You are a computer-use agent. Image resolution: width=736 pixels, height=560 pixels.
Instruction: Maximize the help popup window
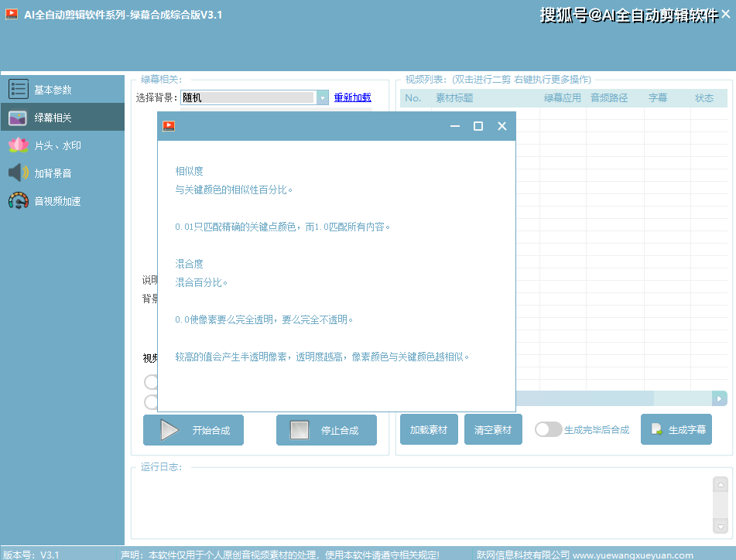(478, 126)
